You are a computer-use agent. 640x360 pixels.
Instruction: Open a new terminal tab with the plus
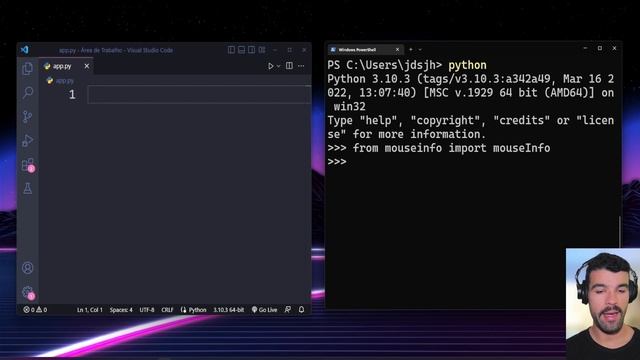click(x=411, y=49)
